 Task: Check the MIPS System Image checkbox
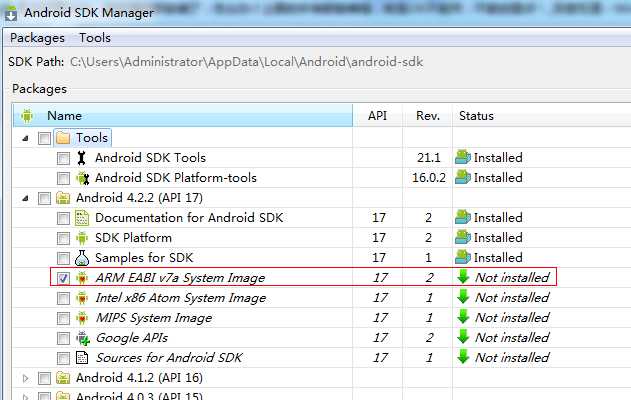pos(63,318)
